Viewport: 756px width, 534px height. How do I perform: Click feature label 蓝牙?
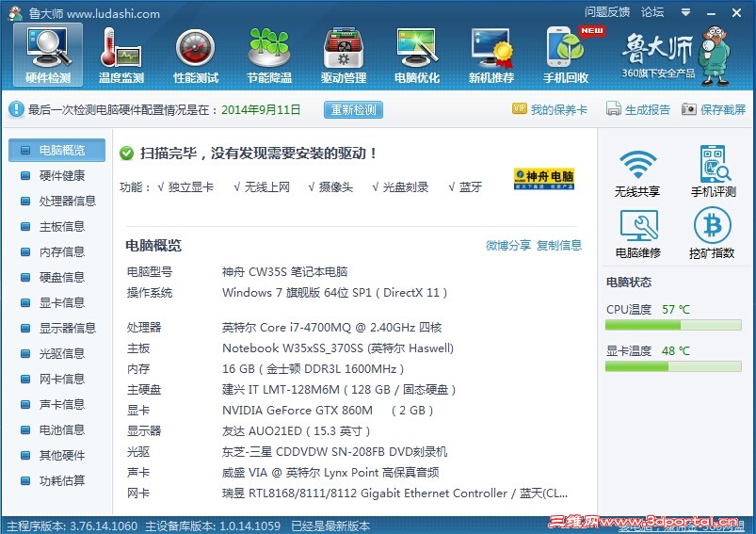click(471, 187)
